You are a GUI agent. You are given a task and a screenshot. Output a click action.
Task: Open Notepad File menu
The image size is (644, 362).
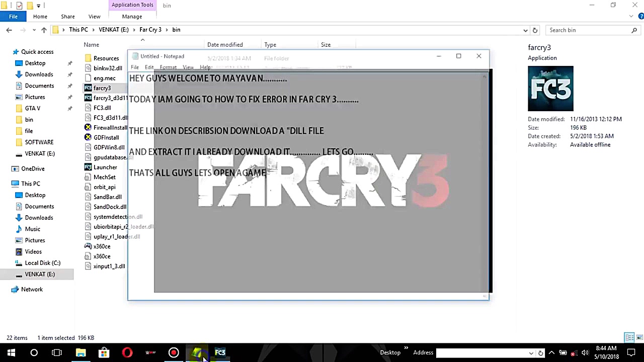pos(135,67)
